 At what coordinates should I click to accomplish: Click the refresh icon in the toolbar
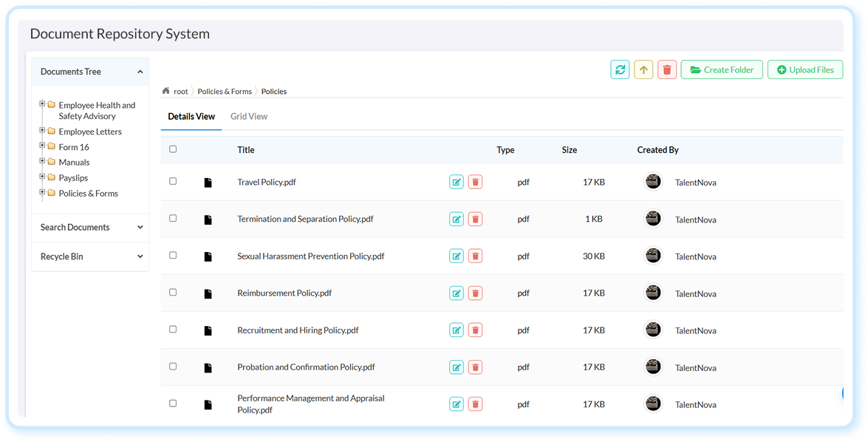coord(620,69)
